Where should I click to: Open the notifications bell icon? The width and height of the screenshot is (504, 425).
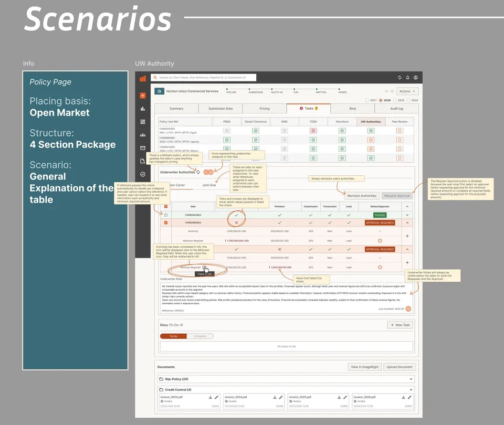(407, 78)
